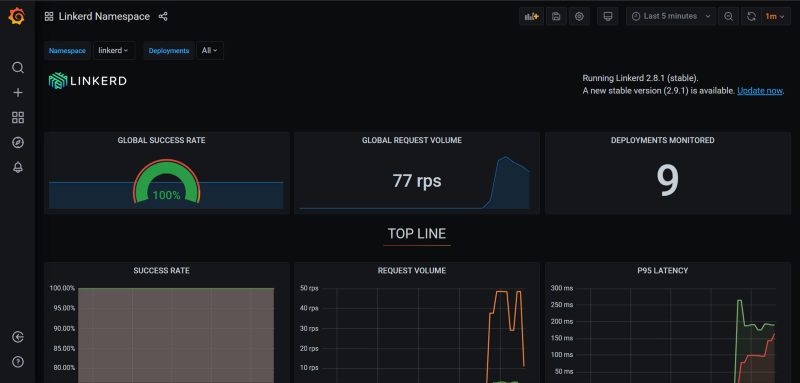Save the dashboard with the disk icon

click(x=556, y=16)
